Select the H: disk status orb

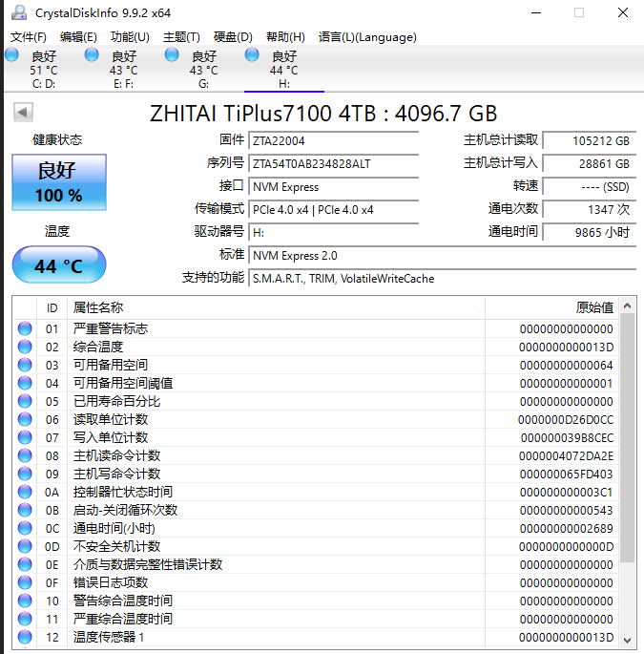click(252, 54)
